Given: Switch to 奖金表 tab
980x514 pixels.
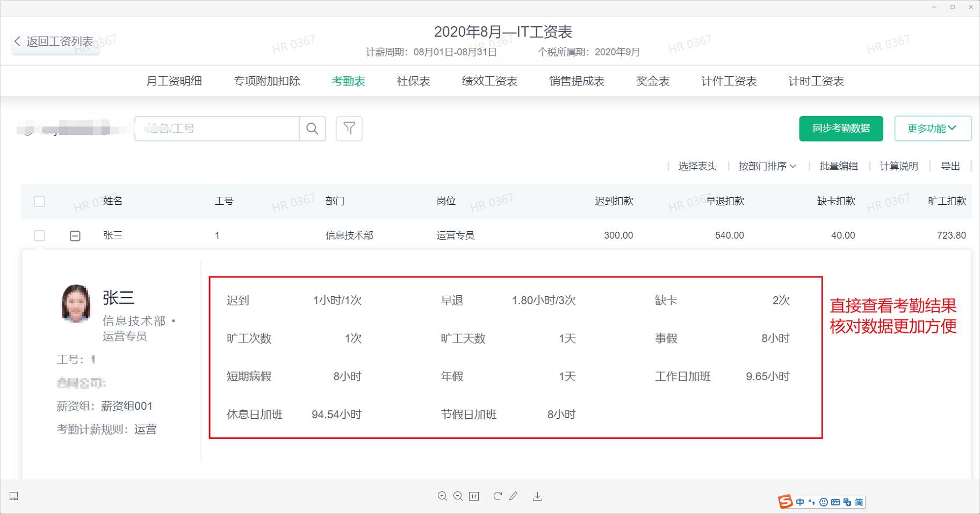Looking at the screenshot, I should 653,81.
